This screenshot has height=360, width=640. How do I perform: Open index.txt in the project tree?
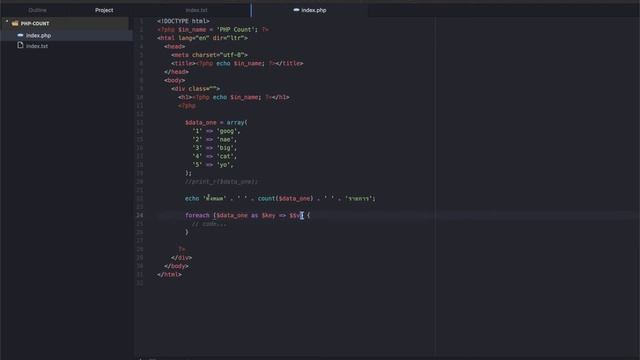click(37, 46)
